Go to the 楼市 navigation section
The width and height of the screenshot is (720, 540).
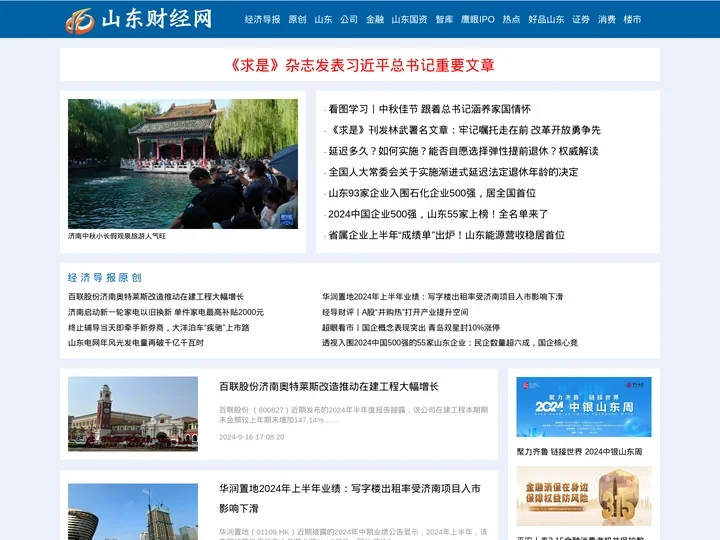coord(632,19)
